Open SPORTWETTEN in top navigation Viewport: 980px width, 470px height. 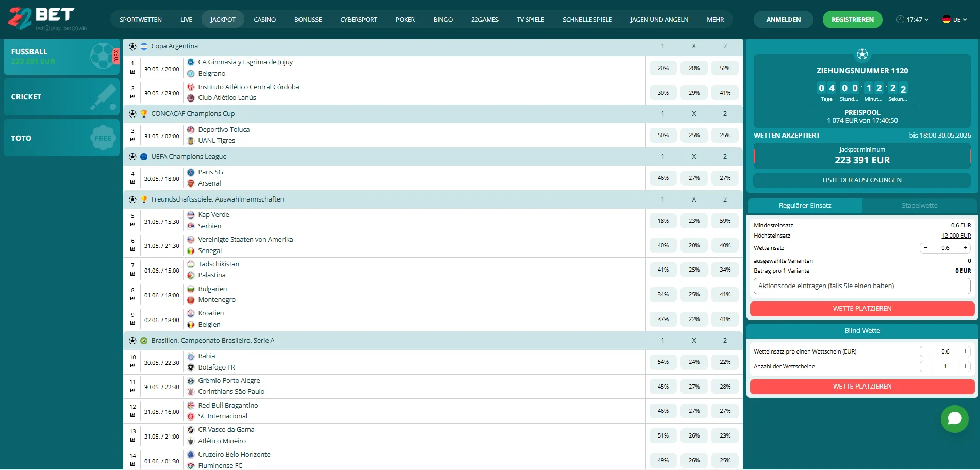tap(141, 20)
